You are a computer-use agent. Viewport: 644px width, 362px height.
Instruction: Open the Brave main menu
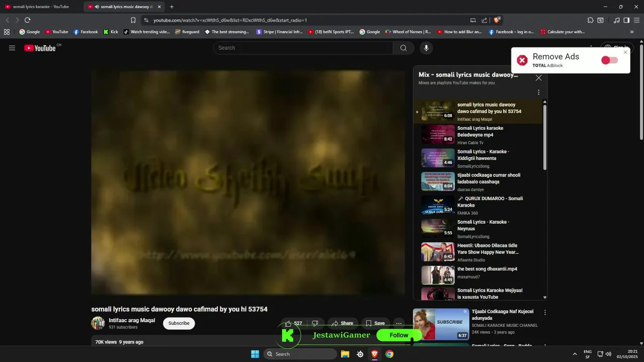pos(636,20)
